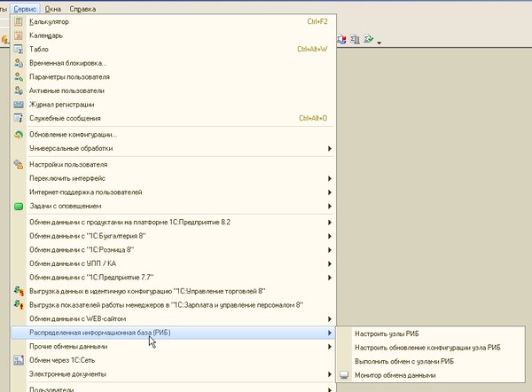Screen dimensions: 532x392
Task: Choose Обновление конфигурации... entry
Action: pos(173,135)
